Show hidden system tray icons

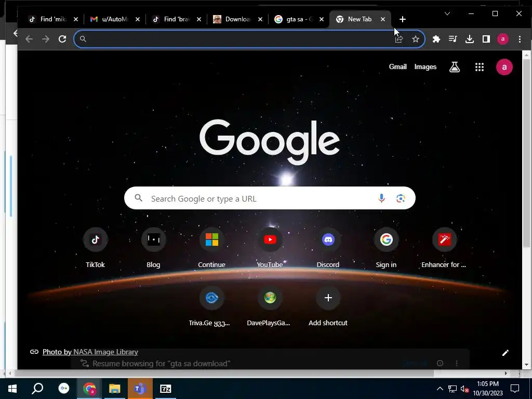440,389
